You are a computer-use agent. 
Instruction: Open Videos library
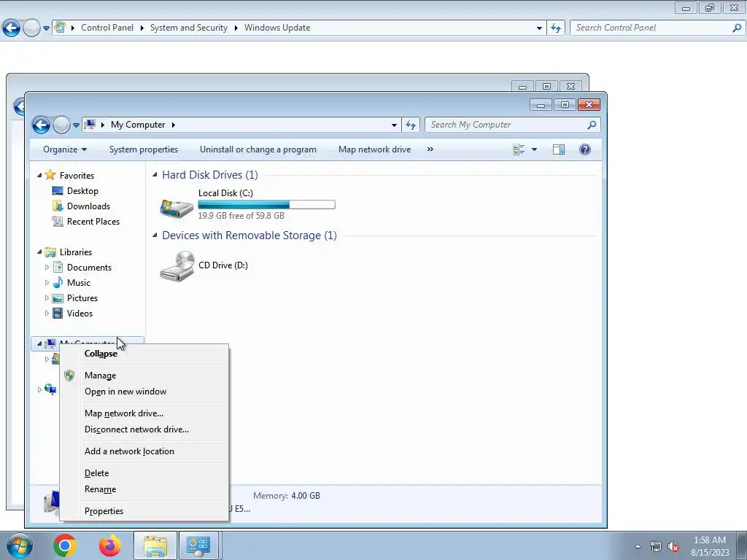80,314
